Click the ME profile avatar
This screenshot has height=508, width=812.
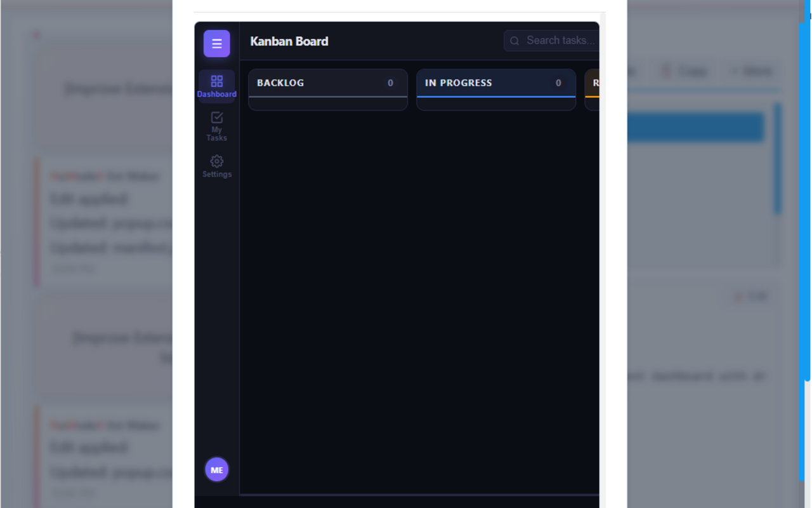coord(216,470)
